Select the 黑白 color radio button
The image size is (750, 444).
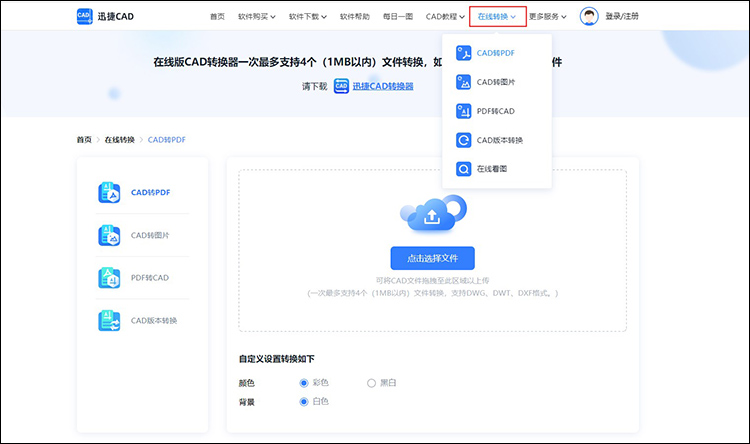click(371, 383)
